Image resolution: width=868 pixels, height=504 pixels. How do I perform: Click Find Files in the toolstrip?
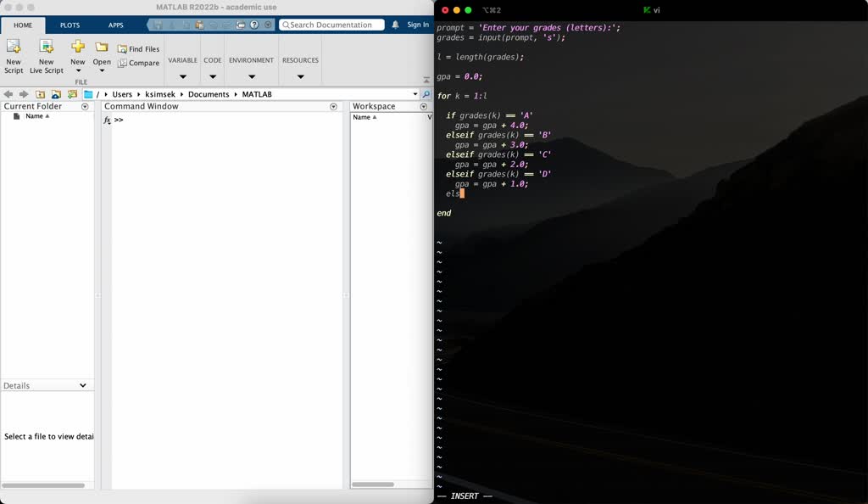tap(138, 48)
